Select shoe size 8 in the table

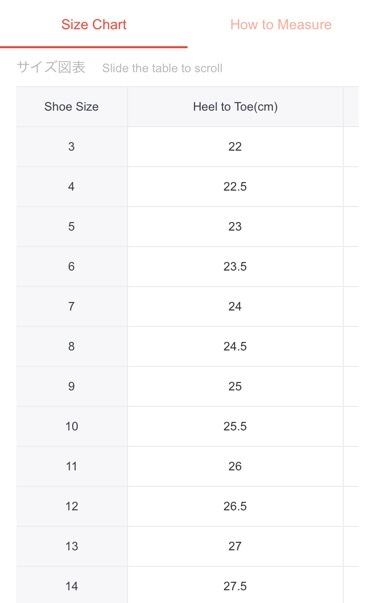pos(72,346)
